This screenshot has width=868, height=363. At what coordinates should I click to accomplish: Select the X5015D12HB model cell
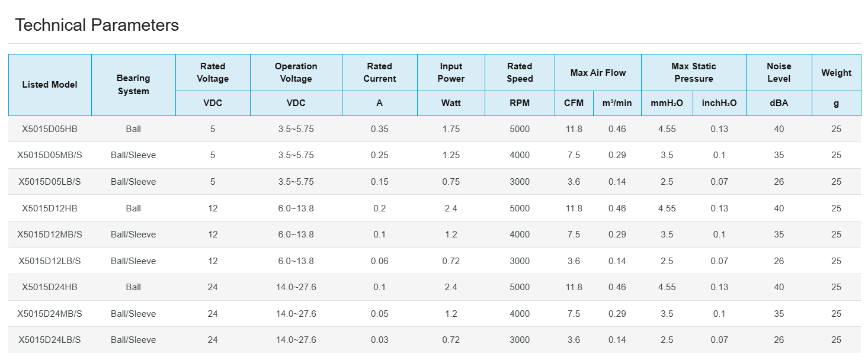coord(50,208)
